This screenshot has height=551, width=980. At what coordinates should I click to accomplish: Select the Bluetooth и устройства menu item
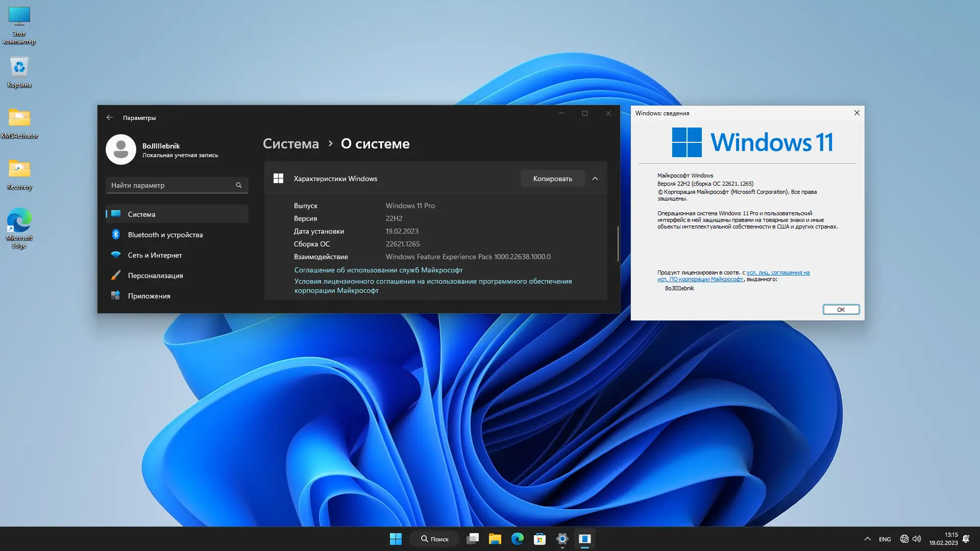point(165,235)
